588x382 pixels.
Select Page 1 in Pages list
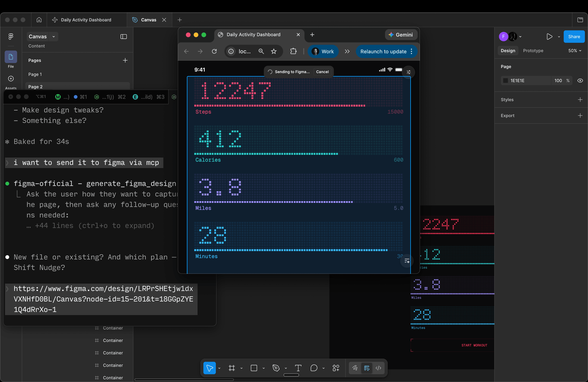(x=35, y=75)
